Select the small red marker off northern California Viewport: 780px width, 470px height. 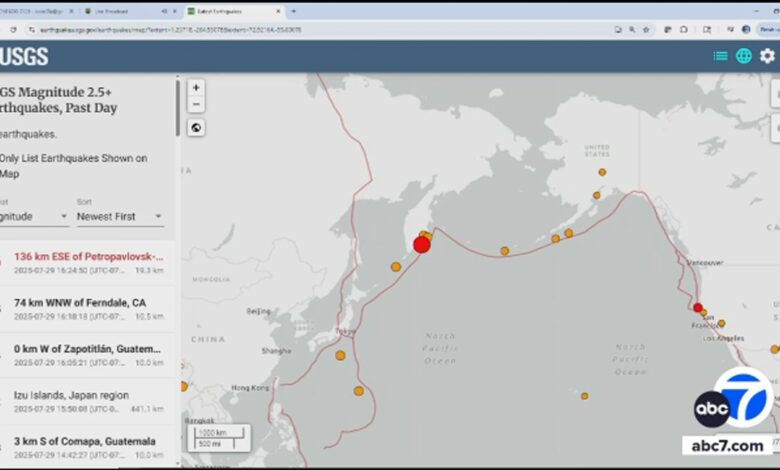[x=698, y=308]
